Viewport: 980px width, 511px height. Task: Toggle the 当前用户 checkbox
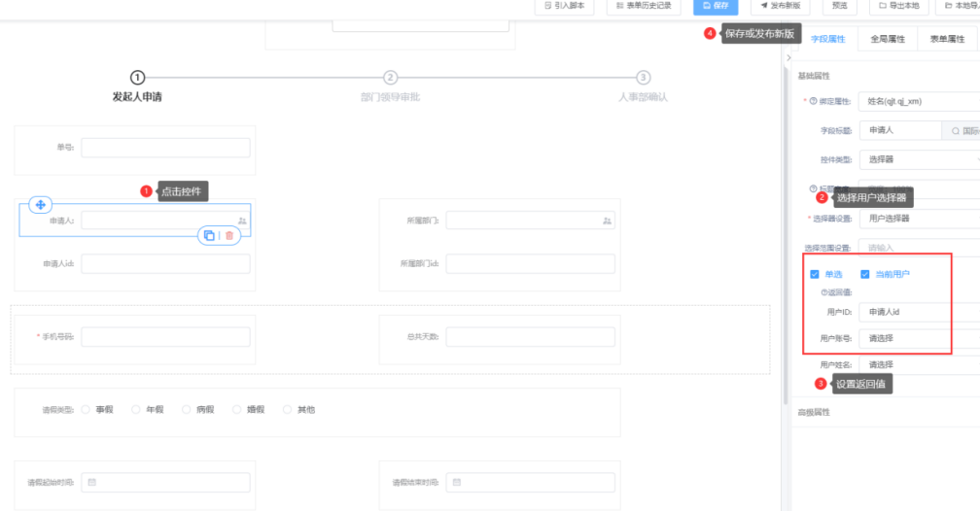[x=865, y=274]
